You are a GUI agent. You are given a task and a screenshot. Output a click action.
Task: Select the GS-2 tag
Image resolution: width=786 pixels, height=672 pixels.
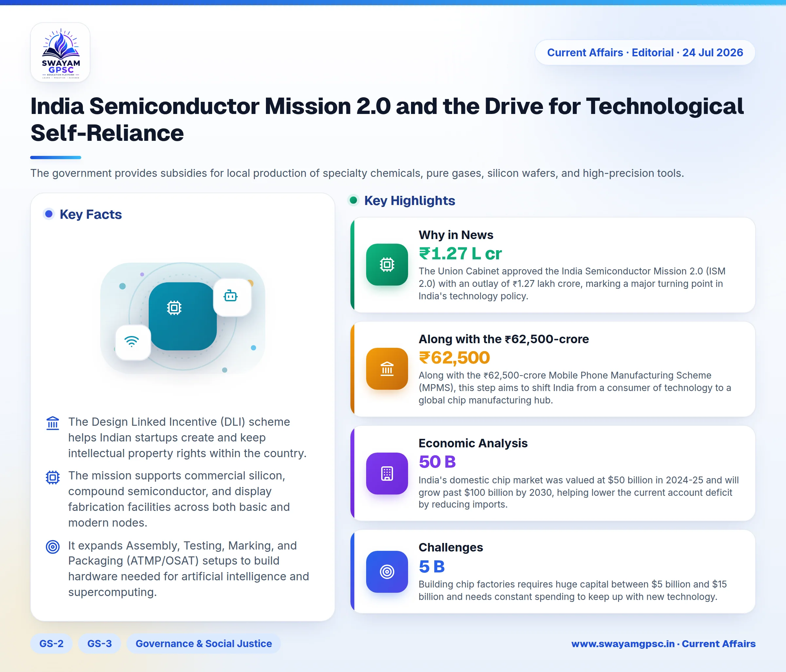click(x=51, y=644)
